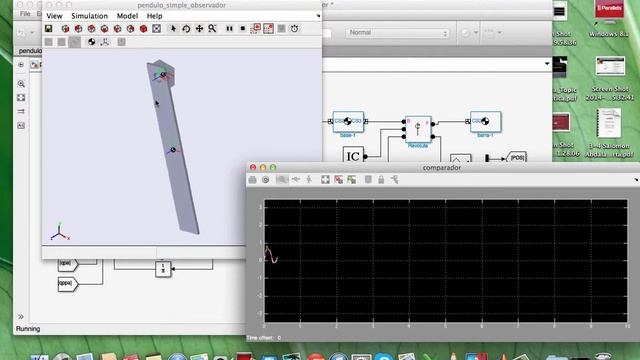Screen dimensions: 640x360
Task: Open the Windows 8.1 Parallels desktop icon
Action: (609, 19)
